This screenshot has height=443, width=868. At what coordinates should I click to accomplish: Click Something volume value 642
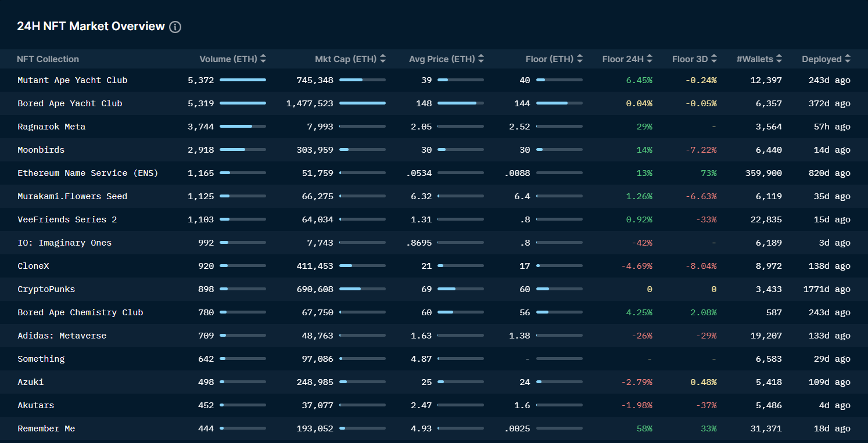point(206,359)
